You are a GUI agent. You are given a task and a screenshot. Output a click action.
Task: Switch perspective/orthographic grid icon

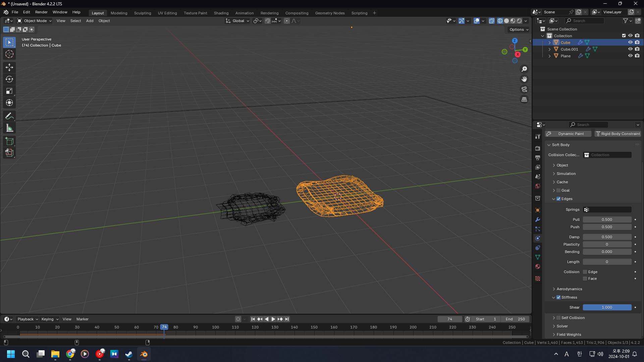[524, 99]
